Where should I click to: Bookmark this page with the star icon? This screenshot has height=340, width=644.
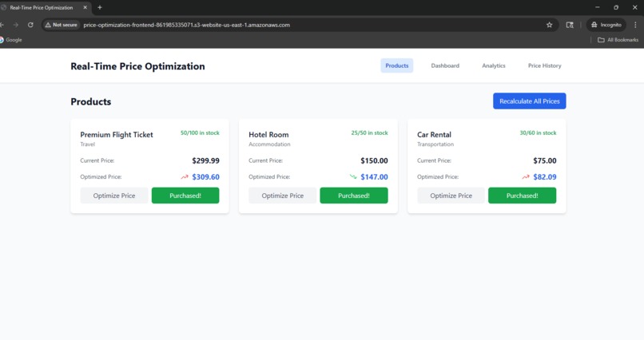point(549,25)
